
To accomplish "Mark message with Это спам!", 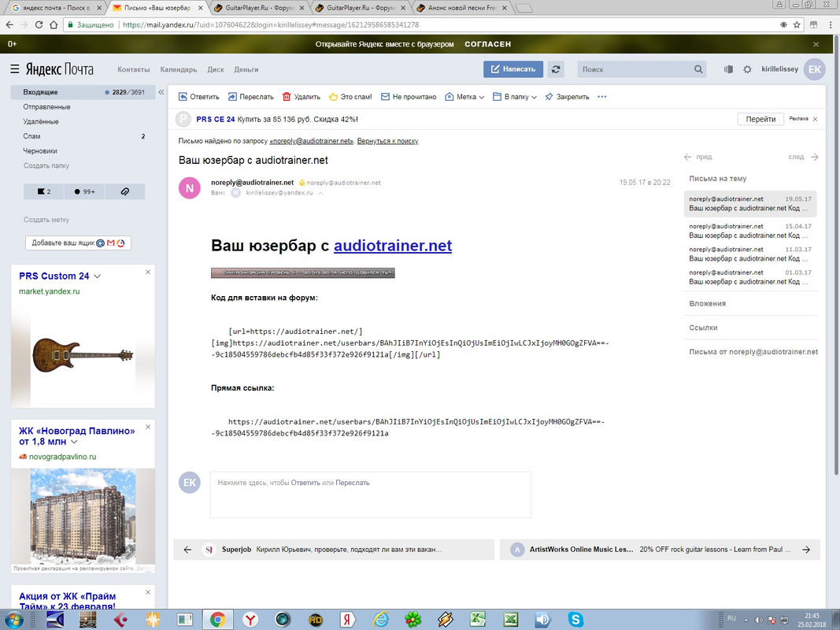I will click(350, 97).
